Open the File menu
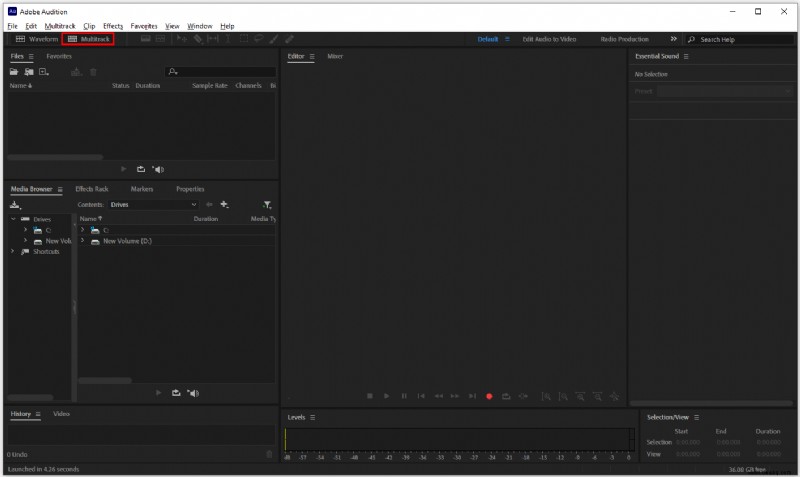 point(12,26)
